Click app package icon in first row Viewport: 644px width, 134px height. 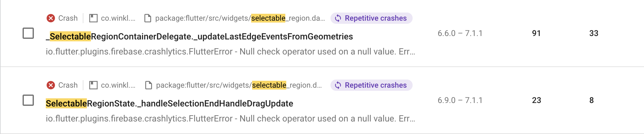(x=93, y=18)
